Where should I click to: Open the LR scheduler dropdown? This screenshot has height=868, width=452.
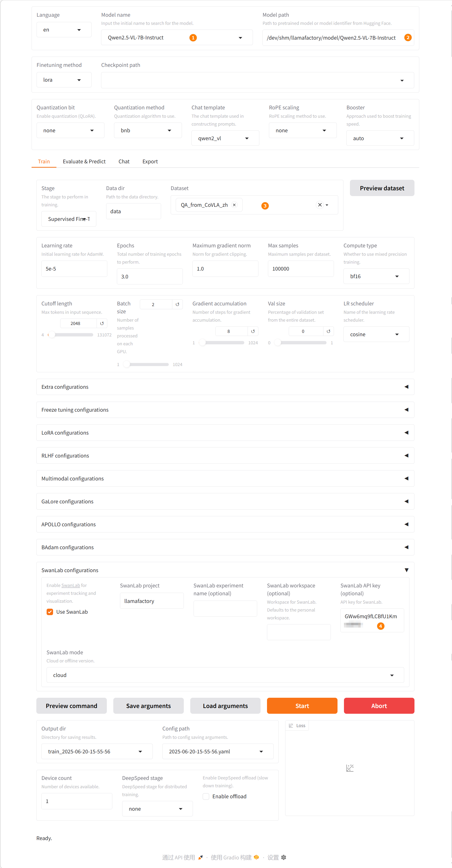click(376, 334)
